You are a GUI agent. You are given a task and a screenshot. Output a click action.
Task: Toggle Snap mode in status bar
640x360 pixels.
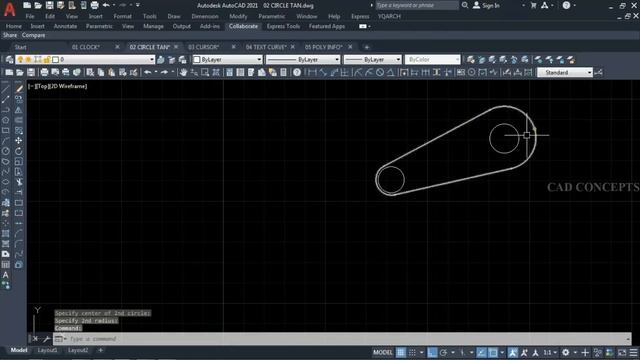[x=413, y=352]
